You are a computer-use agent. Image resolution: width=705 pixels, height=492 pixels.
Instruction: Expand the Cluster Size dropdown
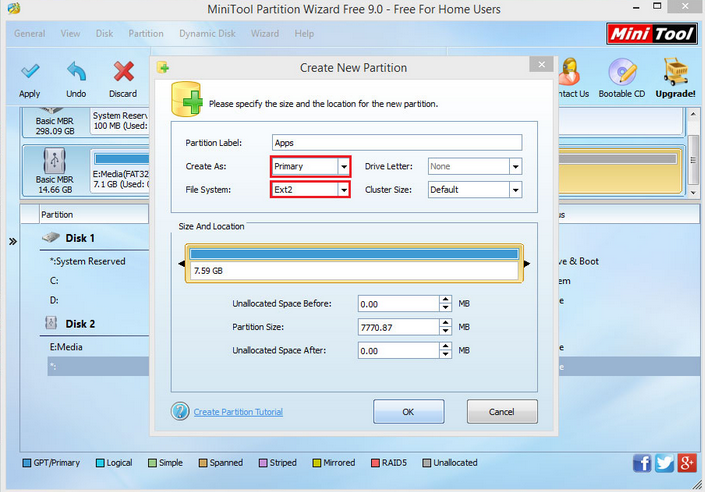click(515, 189)
